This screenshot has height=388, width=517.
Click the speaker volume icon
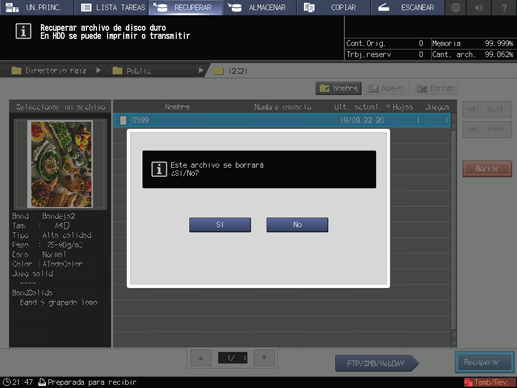click(479, 7)
